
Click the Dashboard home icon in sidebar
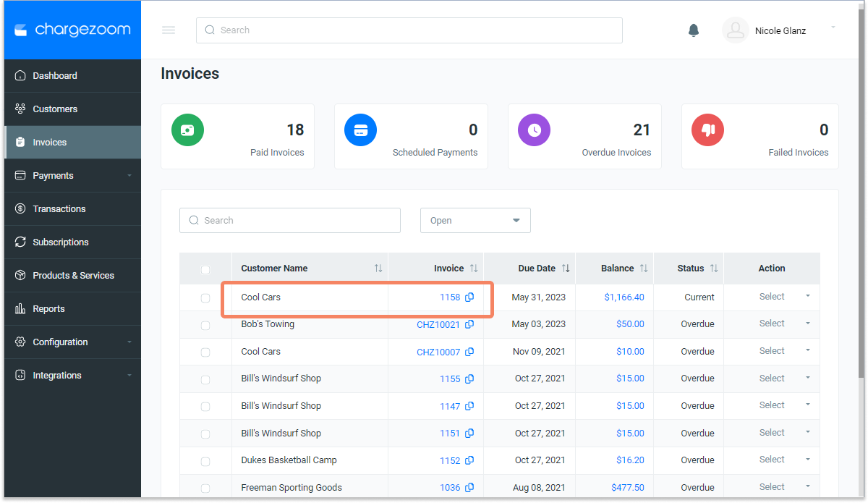(x=20, y=76)
